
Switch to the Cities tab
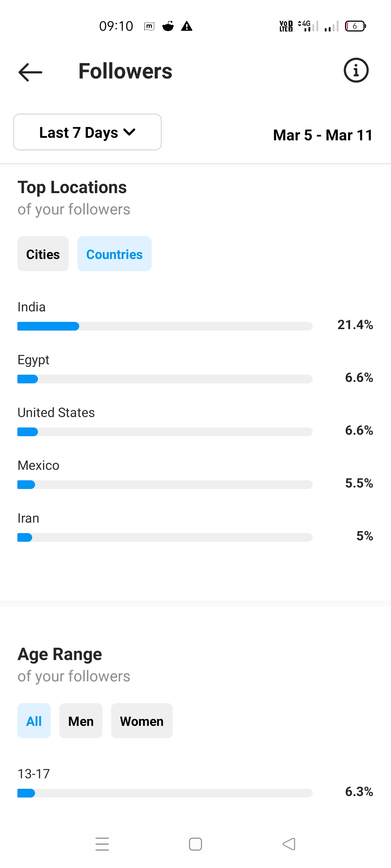point(43,254)
